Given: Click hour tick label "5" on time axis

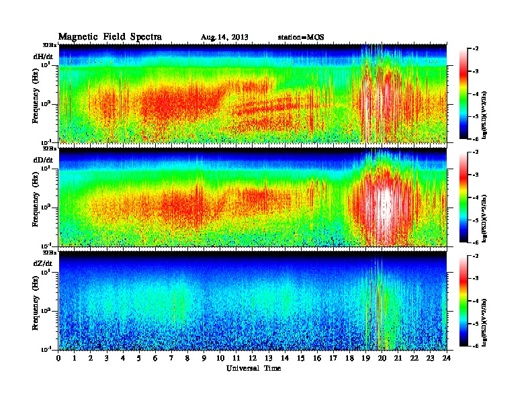Looking at the screenshot, I should [x=140, y=359].
